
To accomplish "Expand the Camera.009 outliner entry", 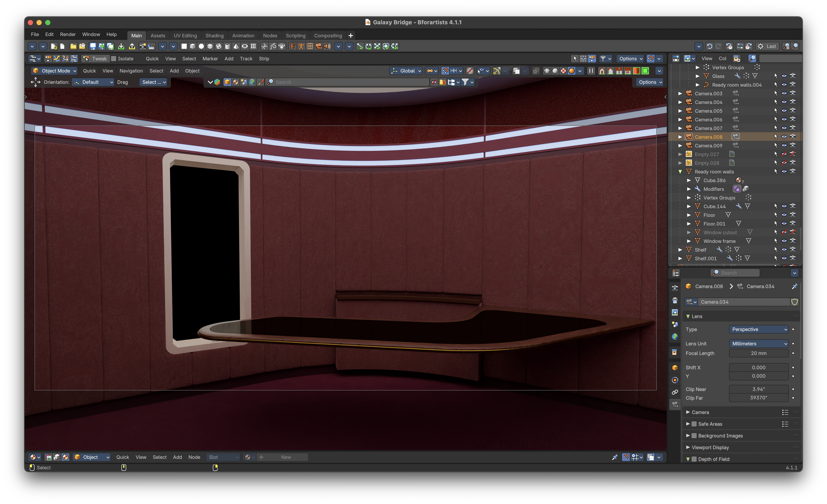I will coord(680,146).
